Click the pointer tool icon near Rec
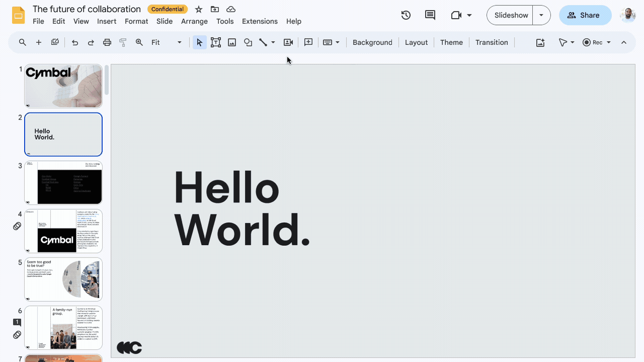This screenshot has height=362, width=644. 563,42
